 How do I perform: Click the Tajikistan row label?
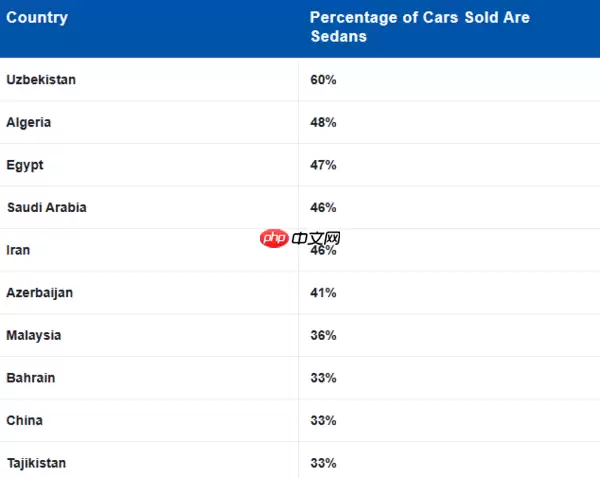tap(37, 463)
